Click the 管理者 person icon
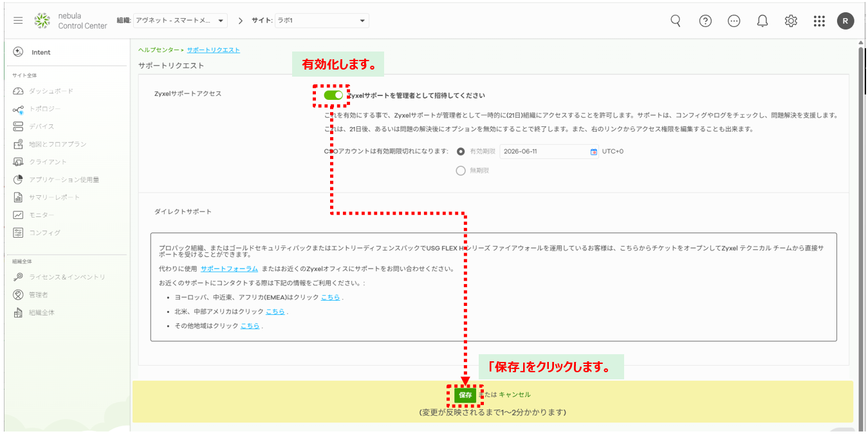Viewport: 868px width, 436px height. (18, 295)
